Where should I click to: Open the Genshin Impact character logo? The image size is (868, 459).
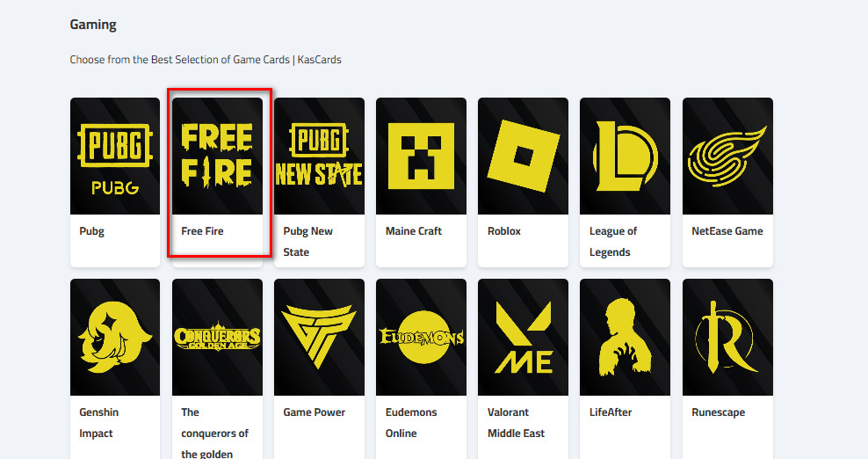tap(115, 337)
